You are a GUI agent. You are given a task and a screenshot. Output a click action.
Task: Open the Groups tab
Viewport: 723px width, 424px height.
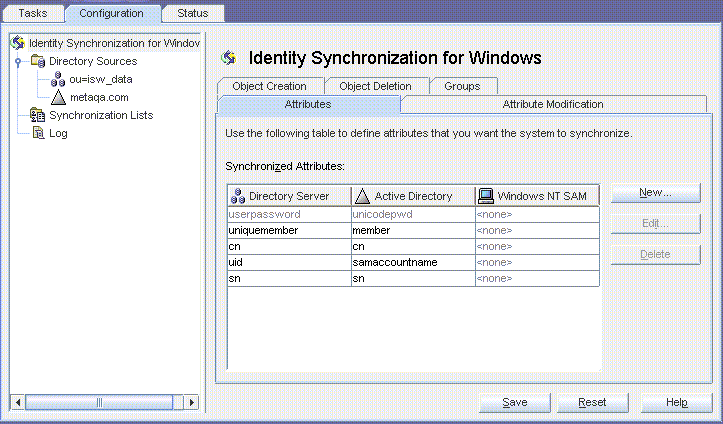462,86
